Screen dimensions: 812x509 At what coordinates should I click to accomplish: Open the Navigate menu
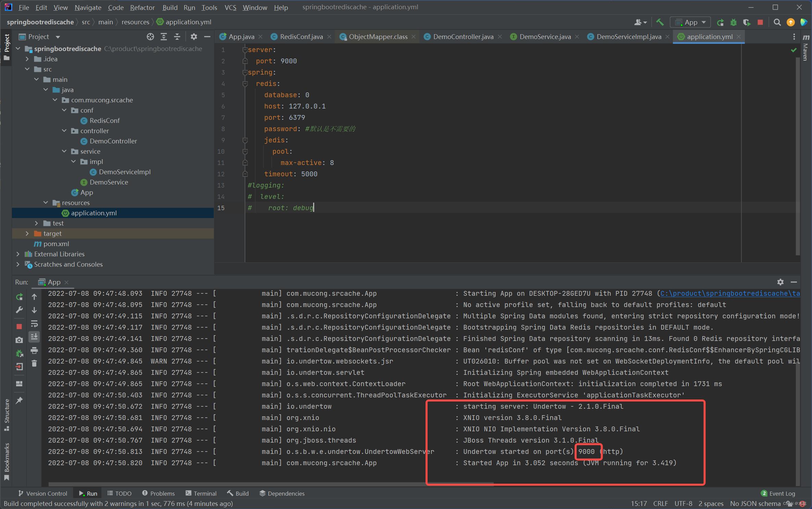tap(88, 7)
